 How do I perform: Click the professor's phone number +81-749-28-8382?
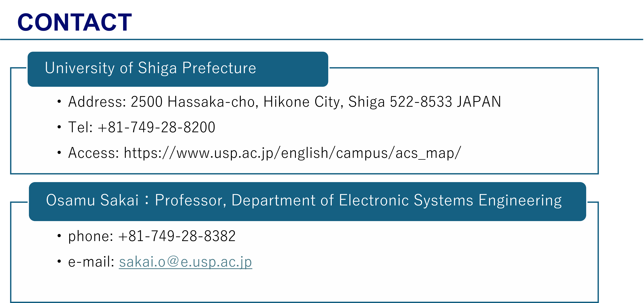coord(177,236)
